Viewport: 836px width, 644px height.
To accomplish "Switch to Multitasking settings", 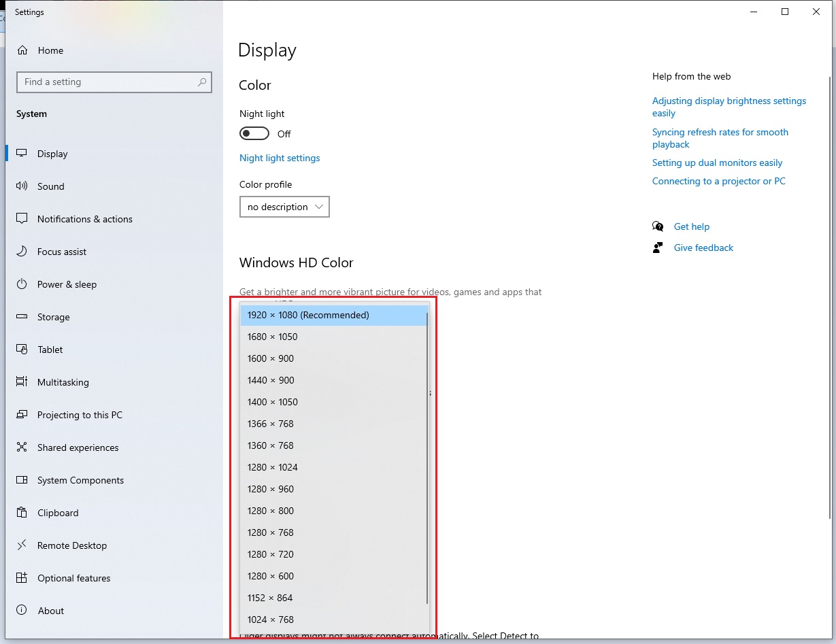I will 114,382.
